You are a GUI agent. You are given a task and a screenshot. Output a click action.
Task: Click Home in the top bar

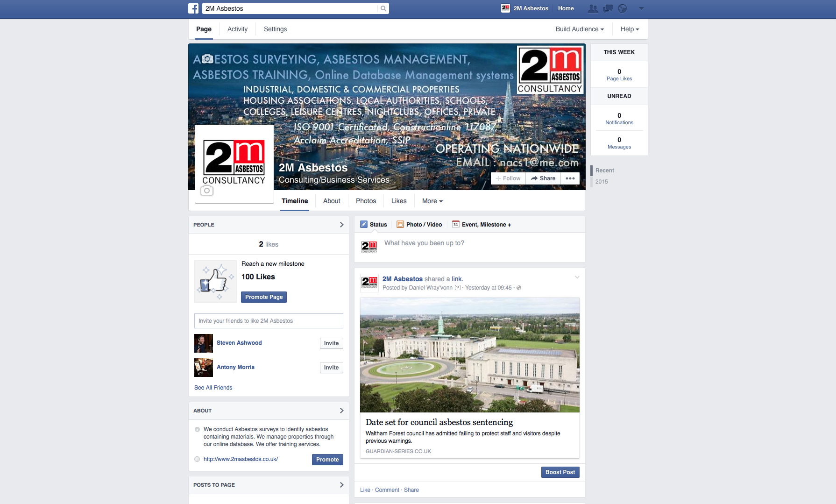[566, 8]
